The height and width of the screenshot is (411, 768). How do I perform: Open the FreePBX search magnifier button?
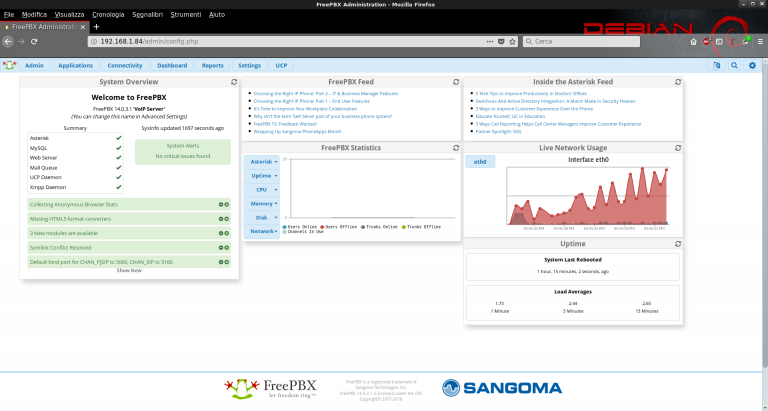pos(734,65)
